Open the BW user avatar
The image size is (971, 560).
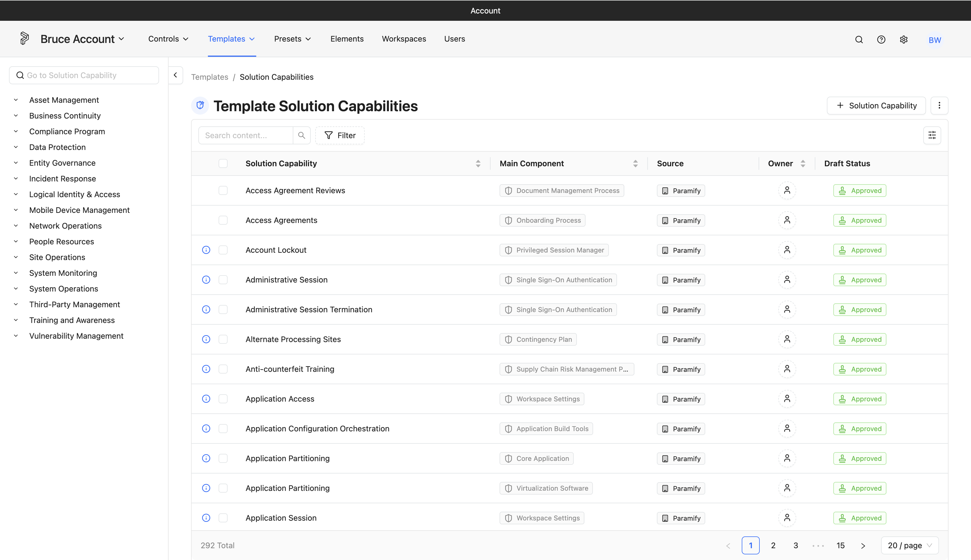[934, 40]
